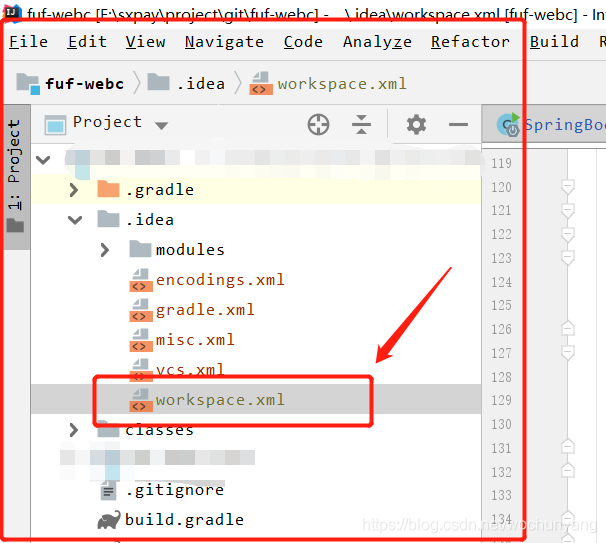This screenshot has width=606, height=543.
Task: Switch to the SpringBoot editor tab
Action: coord(545,125)
